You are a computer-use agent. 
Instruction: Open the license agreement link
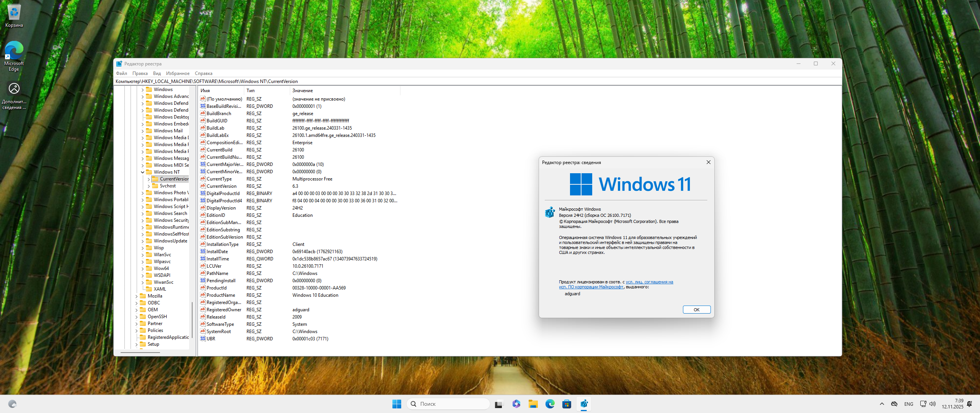649,282
